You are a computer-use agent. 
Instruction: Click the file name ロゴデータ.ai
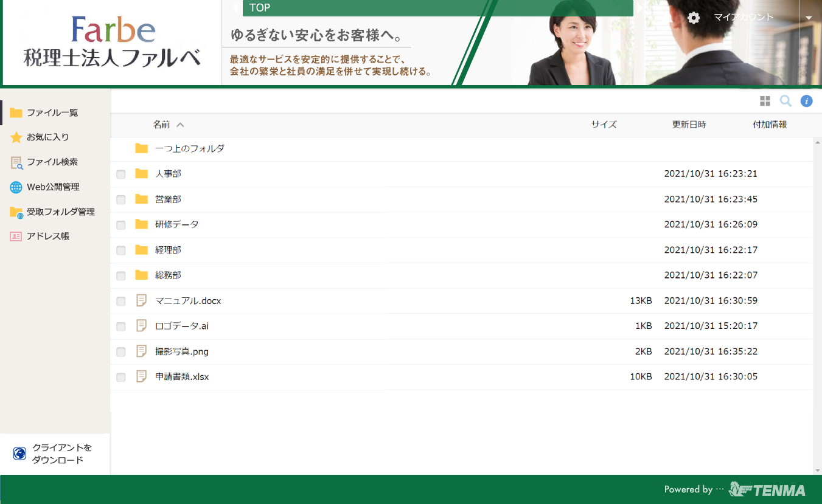point(182,326)
